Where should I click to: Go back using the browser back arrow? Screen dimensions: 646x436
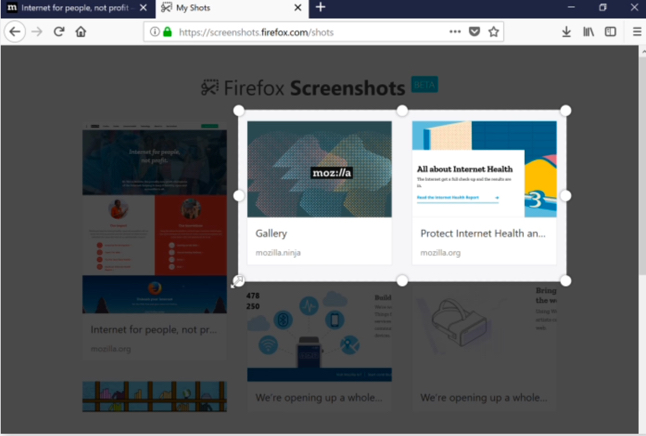(x=15, y=32)
